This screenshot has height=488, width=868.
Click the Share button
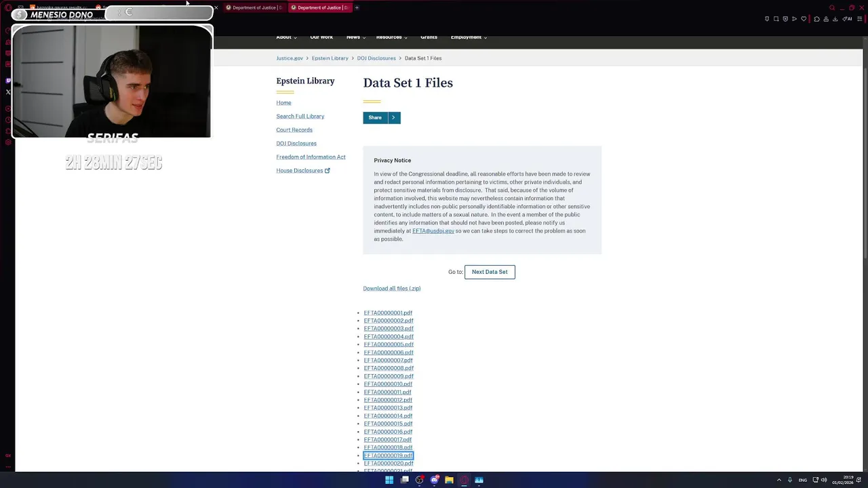click(x=375, y=118)
